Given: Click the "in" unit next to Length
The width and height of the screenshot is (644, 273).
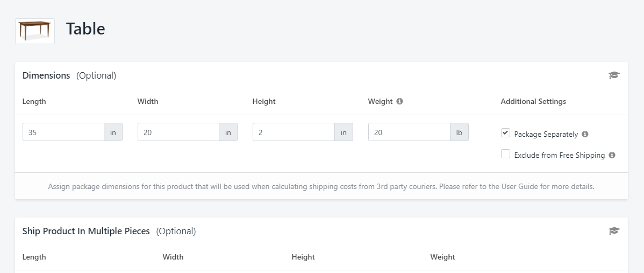Looking at the screenshot, I should click(x=113, y=132).
